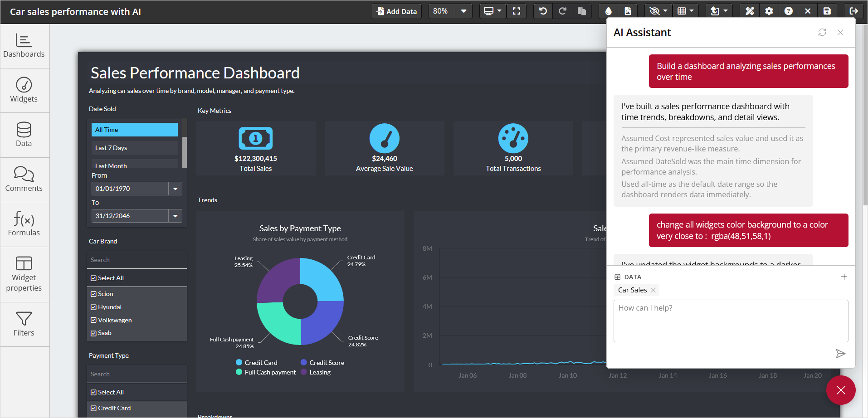Click the Save floppy disk icon
The height and width of the screenshot is (418, 868).
coord(827,11)
